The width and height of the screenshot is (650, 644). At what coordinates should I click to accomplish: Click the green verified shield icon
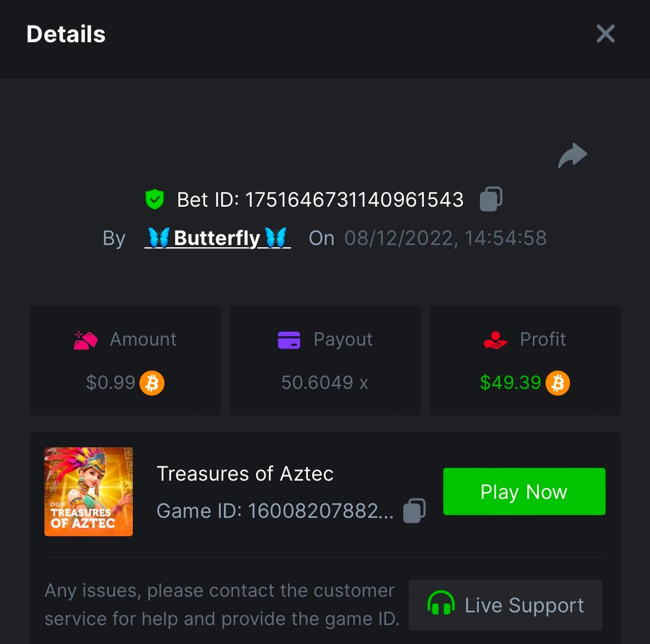pos(154,199)
